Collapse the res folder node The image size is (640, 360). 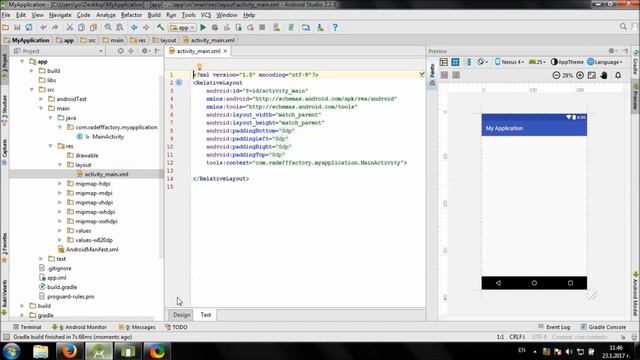click(x=51, y=146)
